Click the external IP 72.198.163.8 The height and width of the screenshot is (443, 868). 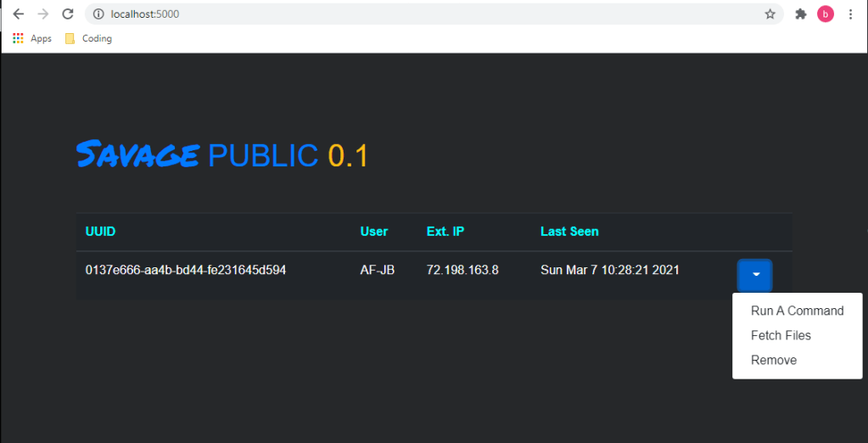click(x=462, y=270)
